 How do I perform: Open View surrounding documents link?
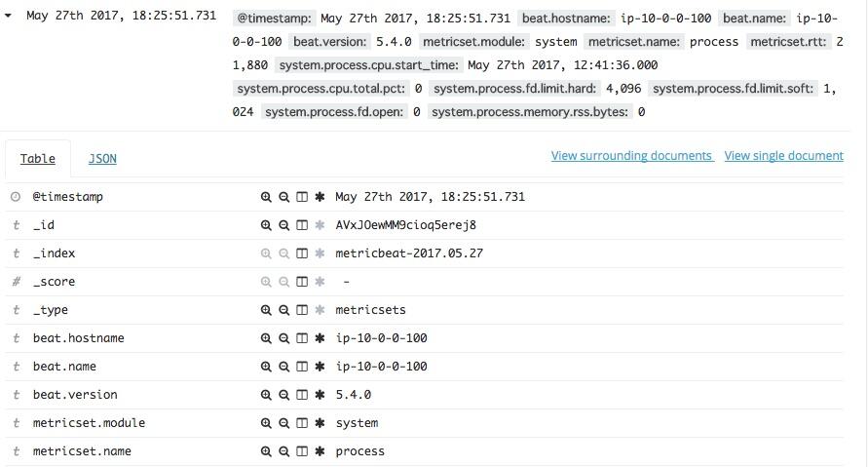pyautogui.click(x=631, y=156)
